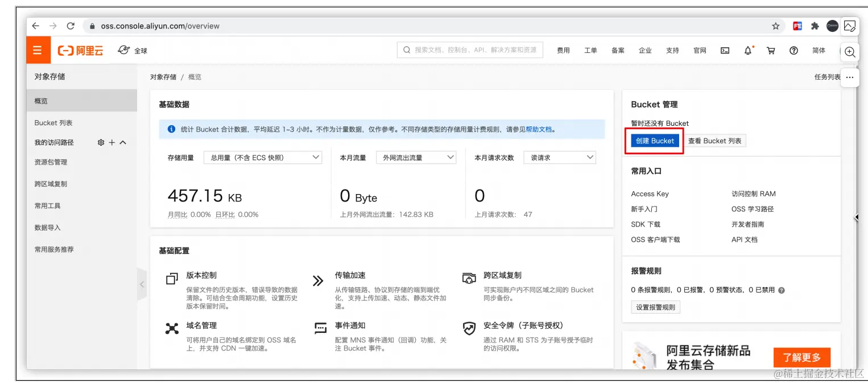Viewport: 868px width, 383px height.
Task: Open the global region selector icon
Action: click(x=123, y=50)
